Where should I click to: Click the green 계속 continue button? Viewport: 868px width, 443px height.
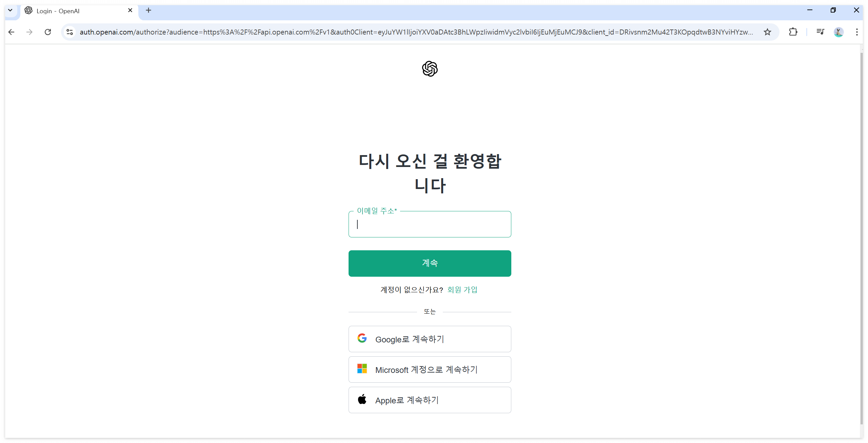tap(430, 263)
